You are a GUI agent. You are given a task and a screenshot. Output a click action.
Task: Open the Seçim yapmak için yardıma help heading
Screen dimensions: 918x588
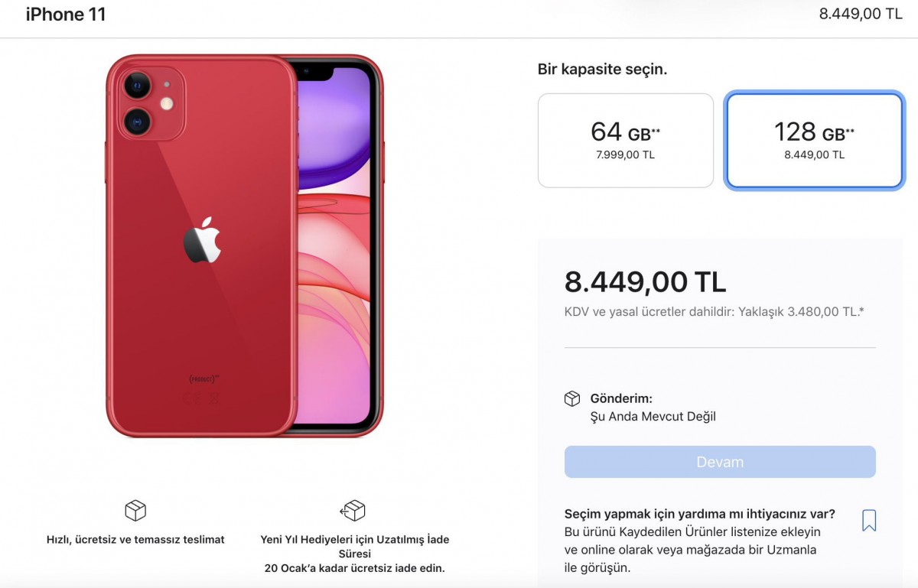coord(700,514)
